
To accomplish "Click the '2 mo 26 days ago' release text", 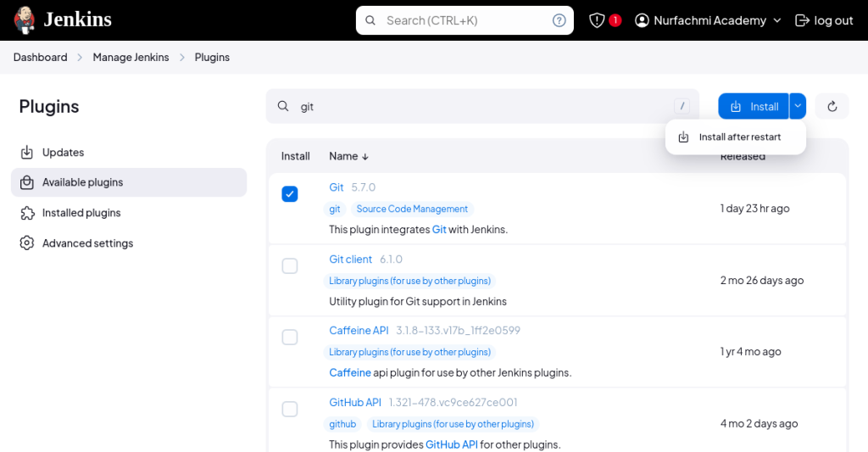I will (x=762, y=281).
